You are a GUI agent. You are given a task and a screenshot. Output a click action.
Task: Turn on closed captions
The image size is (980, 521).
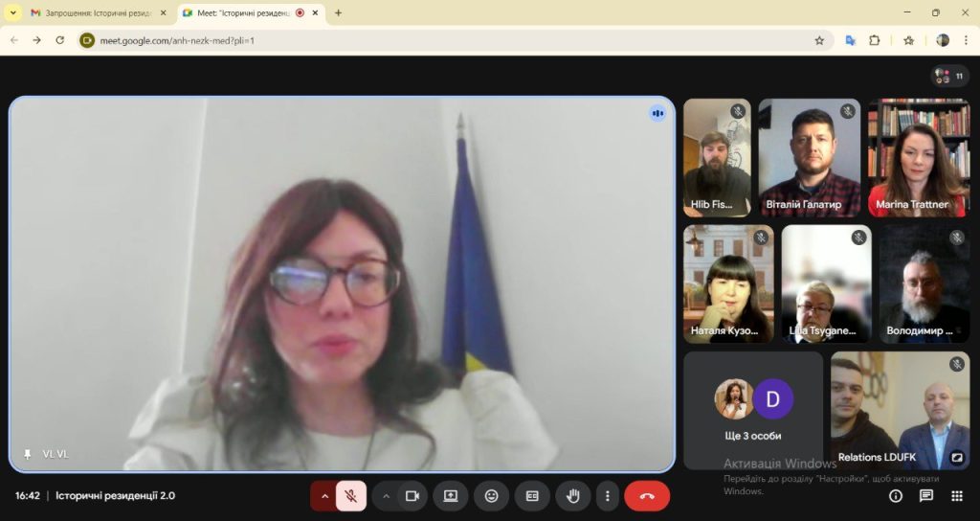(532, 496)
